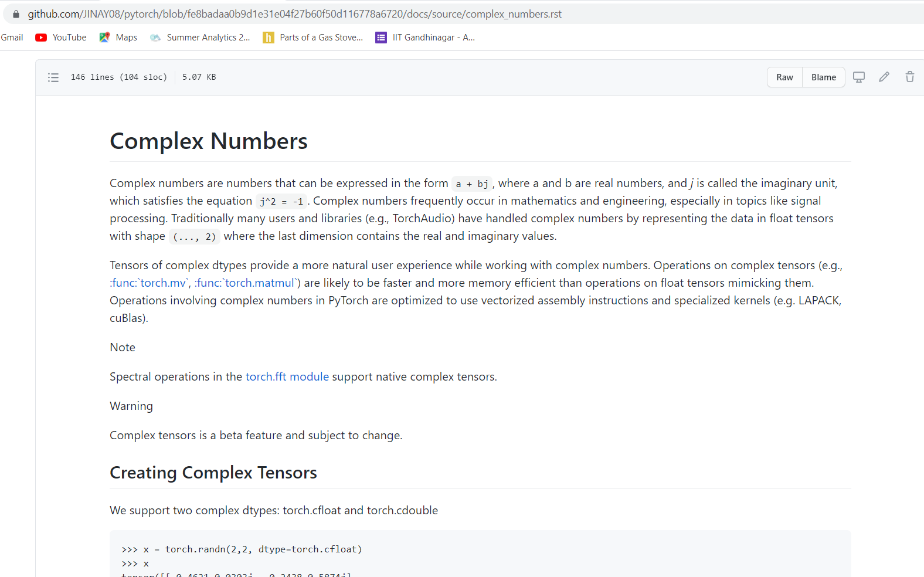Viewport: 924px width, 577px height.
Task: View the Raw file
Action: 784,77
